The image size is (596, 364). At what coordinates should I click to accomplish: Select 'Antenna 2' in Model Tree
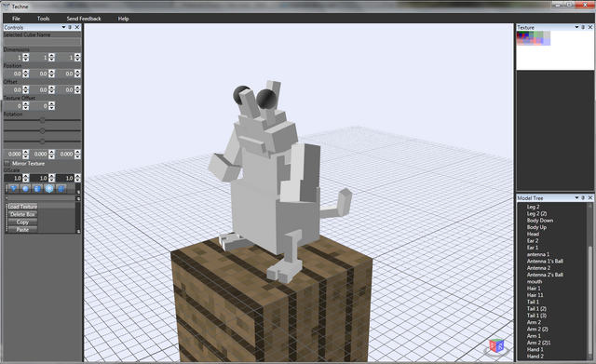click(538, 268)
